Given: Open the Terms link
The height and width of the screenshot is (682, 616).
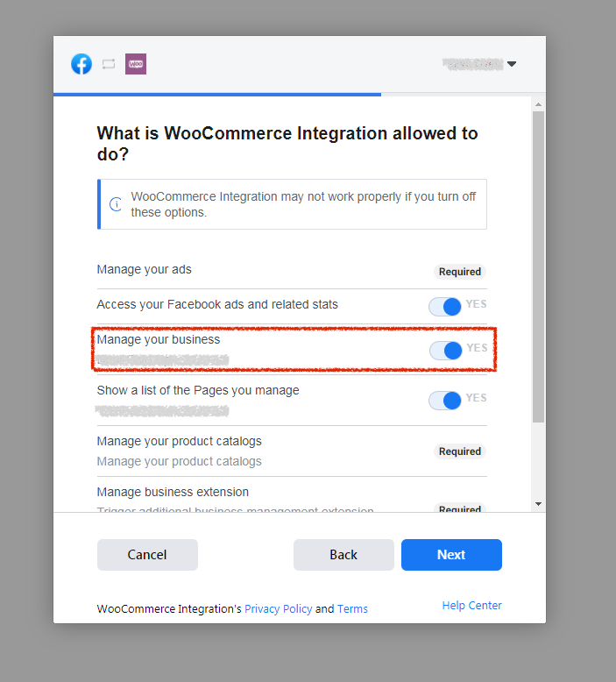Looking at the screenshot, I should [352, 608].
